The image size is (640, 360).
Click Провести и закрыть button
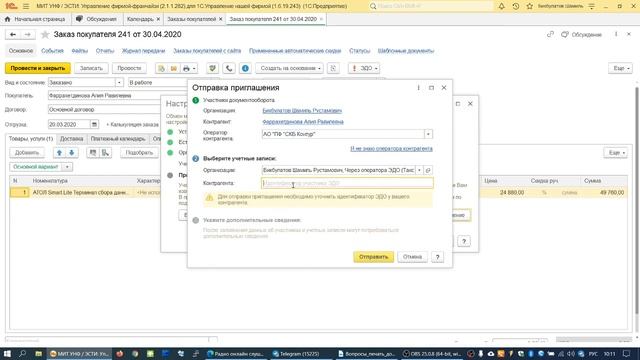click(38, 68)
